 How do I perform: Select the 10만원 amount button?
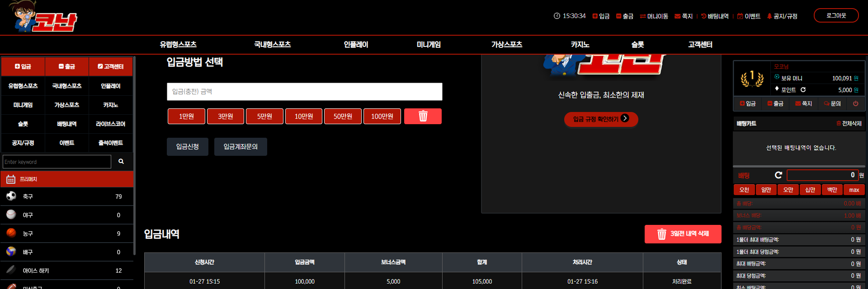tap(304, 117)
